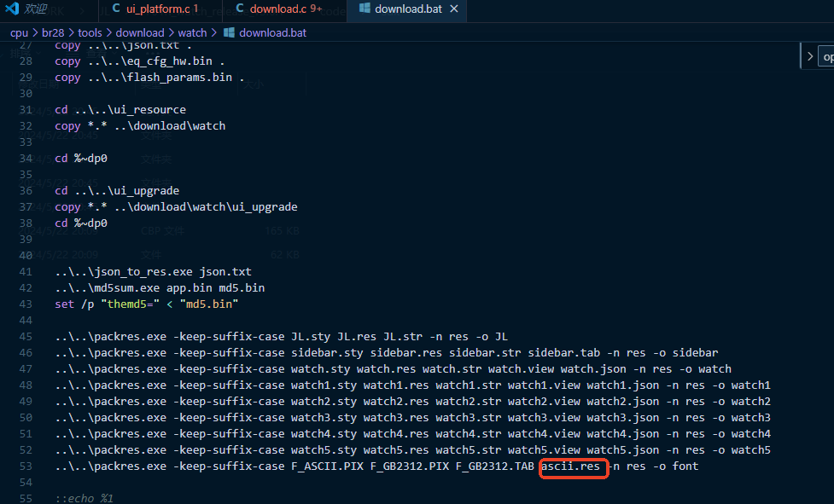Click the C file icon on ui_platform.c tab
The image size is (834, 504).
point(116,9)
